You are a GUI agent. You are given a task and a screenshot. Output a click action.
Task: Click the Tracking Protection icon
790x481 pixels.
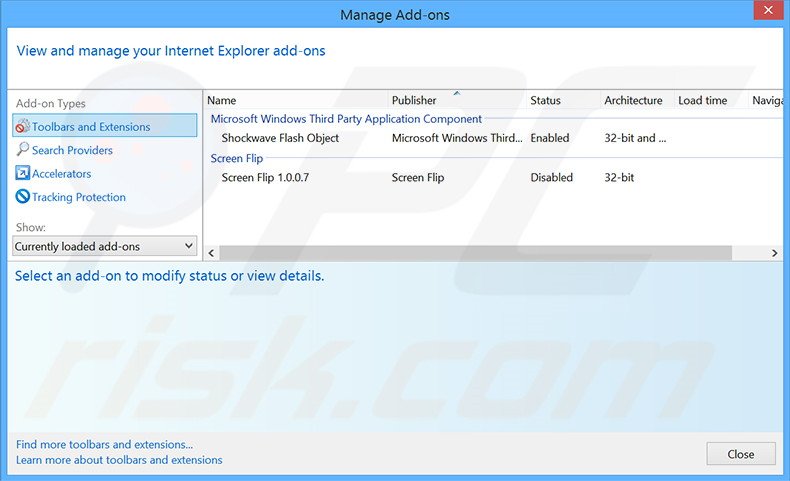point(23,196)
